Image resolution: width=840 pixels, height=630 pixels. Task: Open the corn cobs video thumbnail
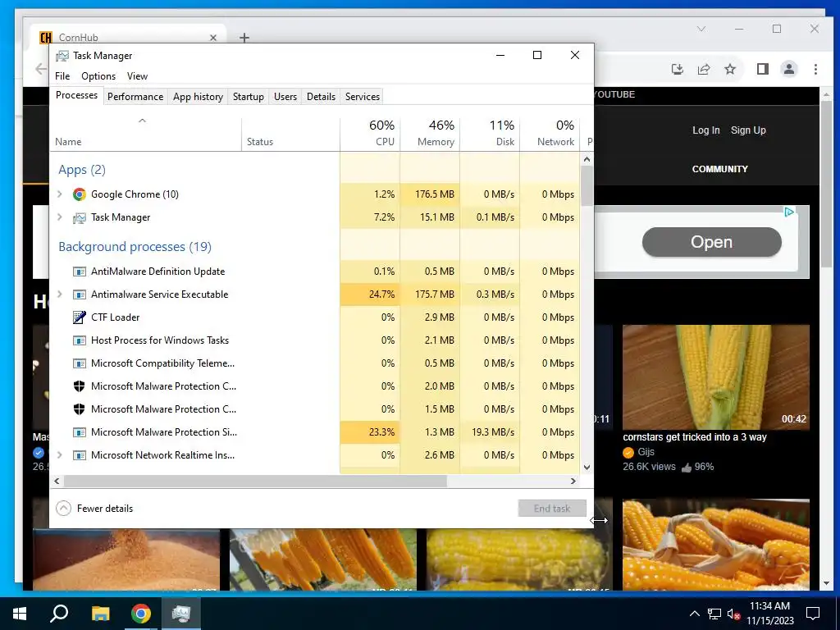(715, 377)
